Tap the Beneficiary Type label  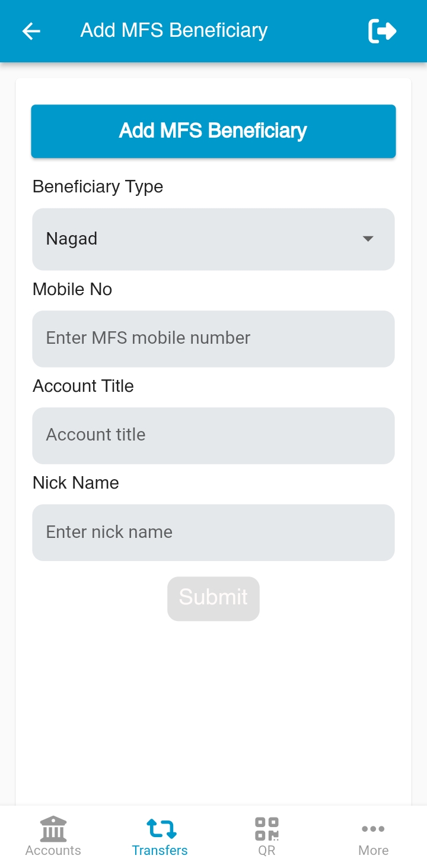[98, 186]
